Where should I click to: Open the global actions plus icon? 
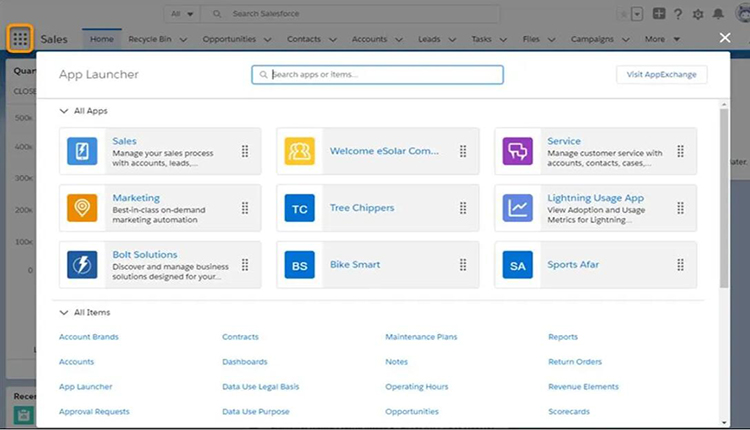659,14
